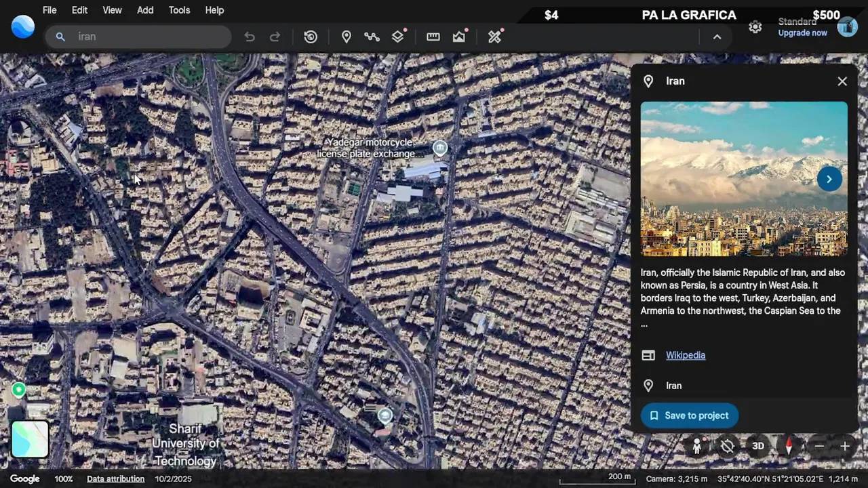Zoom in with the plus button
Viewport: 868px width, 488px height.
coord(845,446)
